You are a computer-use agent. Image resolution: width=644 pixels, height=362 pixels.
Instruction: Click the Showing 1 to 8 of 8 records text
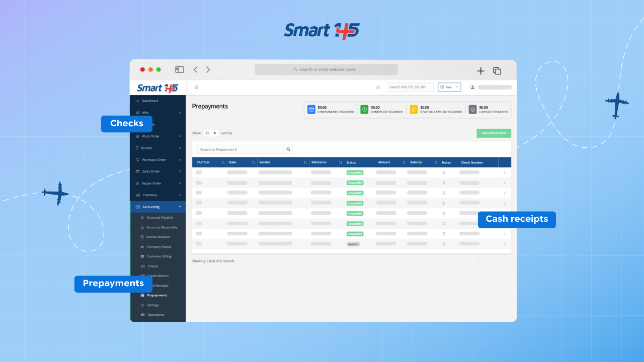point(213,261)
